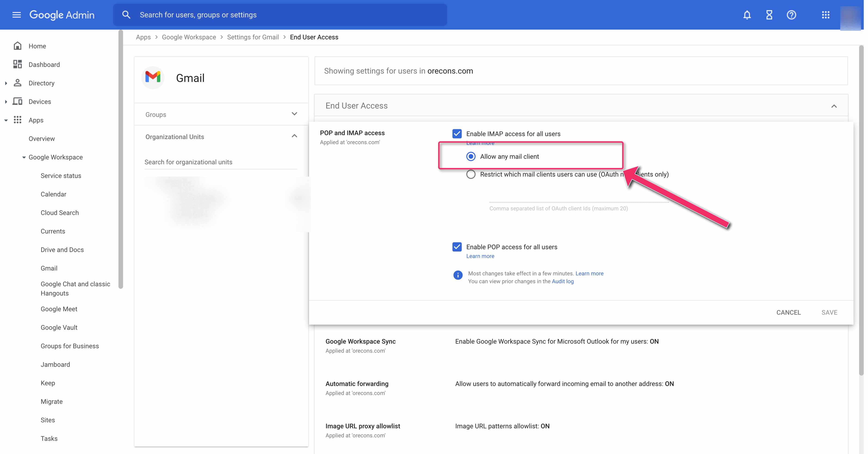
Task: Select Restrict which mail clients option
Action: point(471,174)
